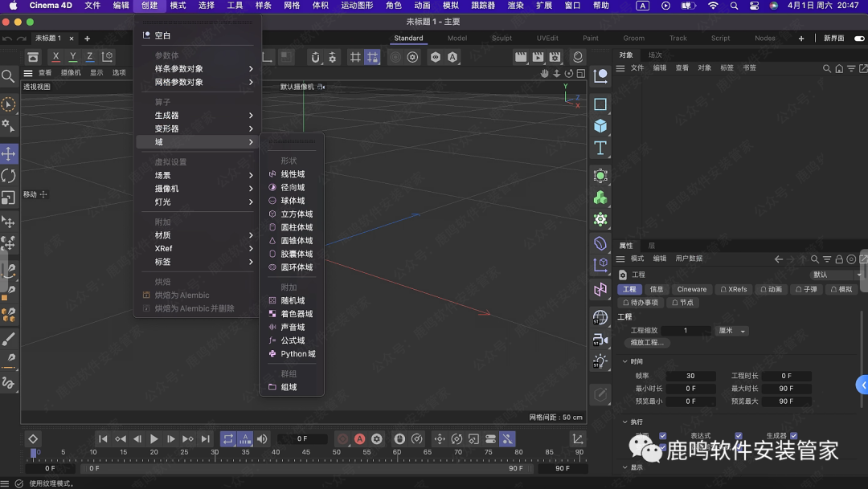Select 球体域 from the Fields submenu
Screen dimensions: 868x489
tap(292, 200)
